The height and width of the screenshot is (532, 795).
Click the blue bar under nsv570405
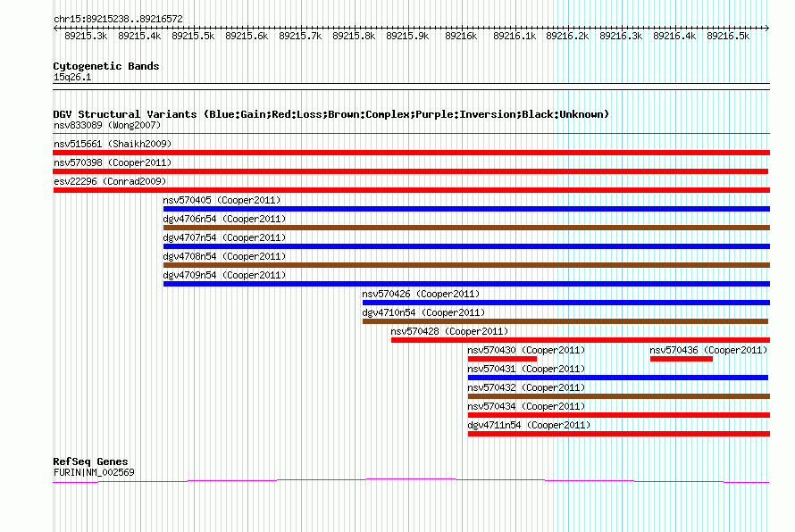[x=466, y=209]
